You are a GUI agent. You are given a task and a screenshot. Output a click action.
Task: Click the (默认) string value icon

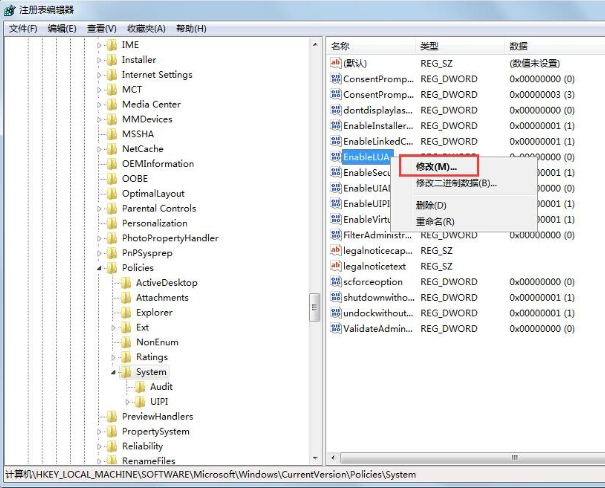pos(336,63)
